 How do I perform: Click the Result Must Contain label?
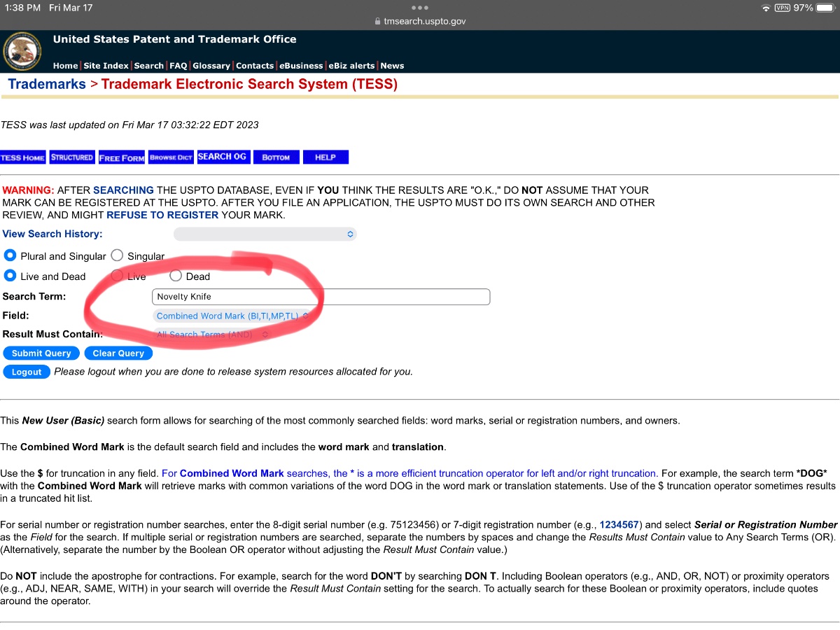pos(52,334)
